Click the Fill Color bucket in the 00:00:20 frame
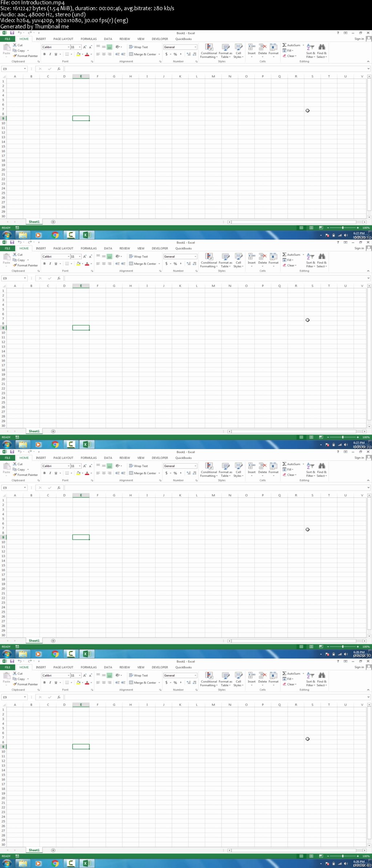This screenshot has width=372, height=868. (x=78, y=264)
